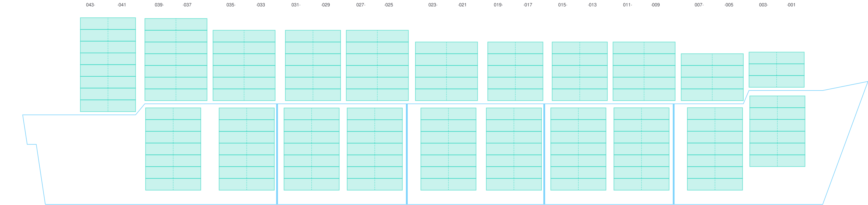
Task: Open the above-deck block for bays 035-033
Action: pos(244,65)
